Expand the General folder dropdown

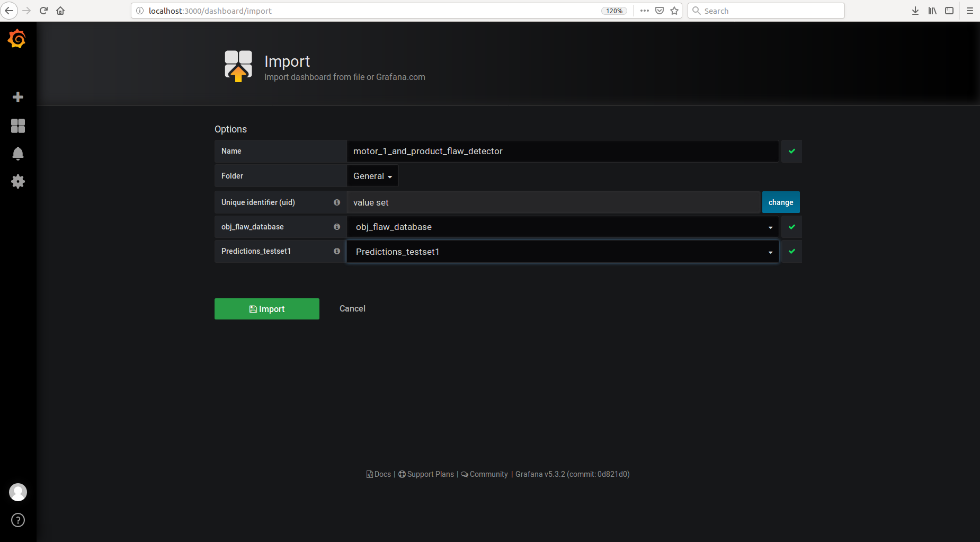(x=372, y=176)
